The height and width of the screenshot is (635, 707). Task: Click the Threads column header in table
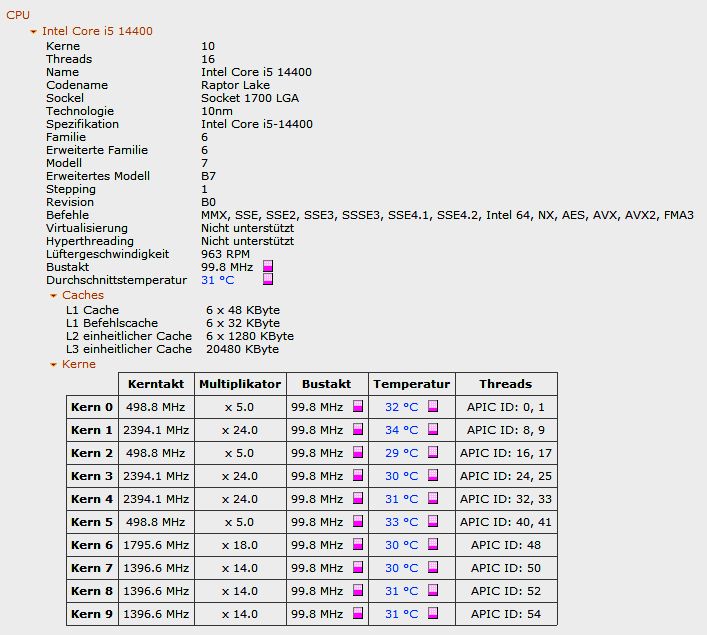tap(506, 384)
